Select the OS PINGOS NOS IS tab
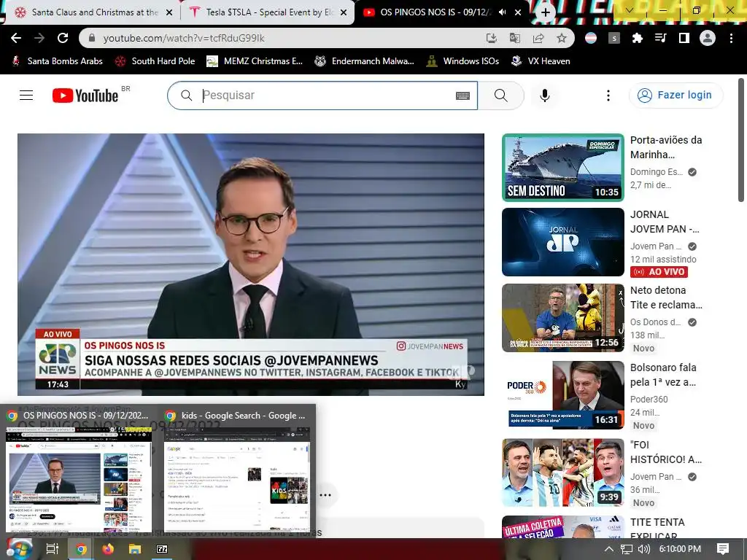 [x=433, y=12]
